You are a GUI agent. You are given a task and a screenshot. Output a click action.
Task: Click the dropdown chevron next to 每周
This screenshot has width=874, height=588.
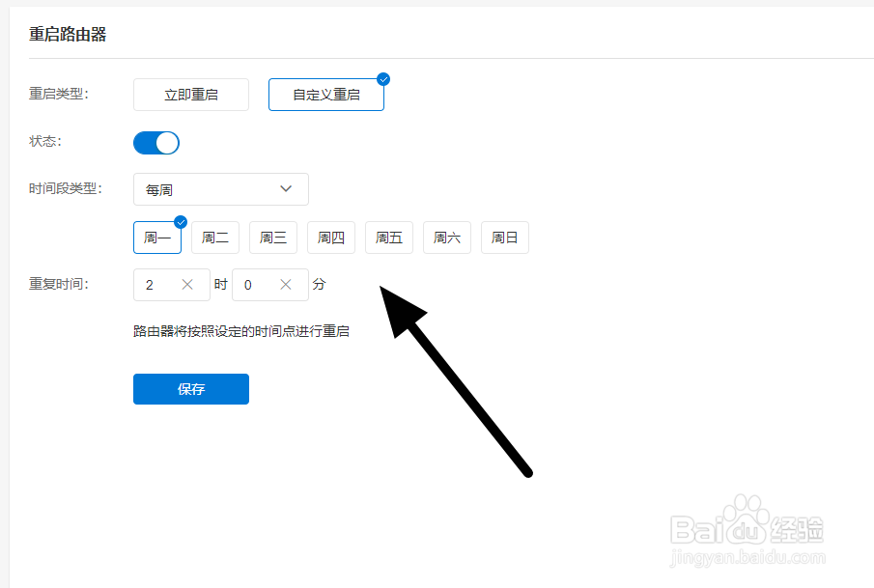286,189
